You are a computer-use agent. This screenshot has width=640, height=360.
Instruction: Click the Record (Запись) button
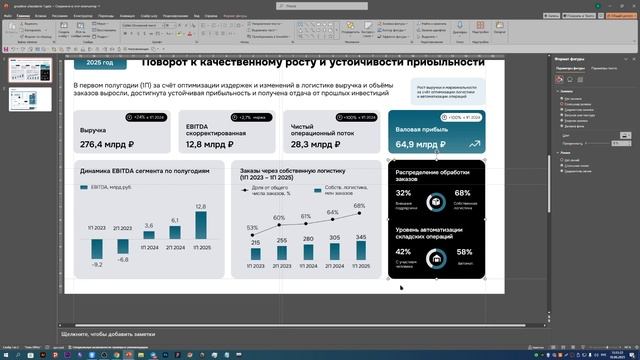pos(551,16)
